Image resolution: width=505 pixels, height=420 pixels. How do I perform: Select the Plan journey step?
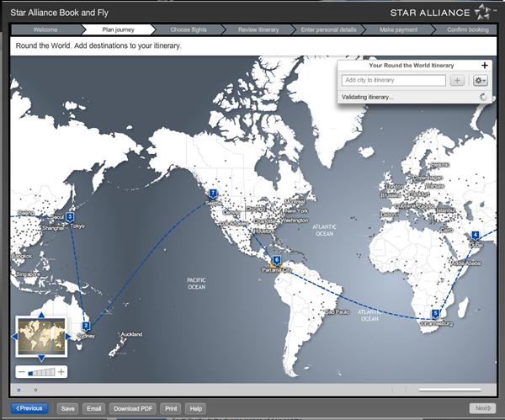tap(118, 29)
